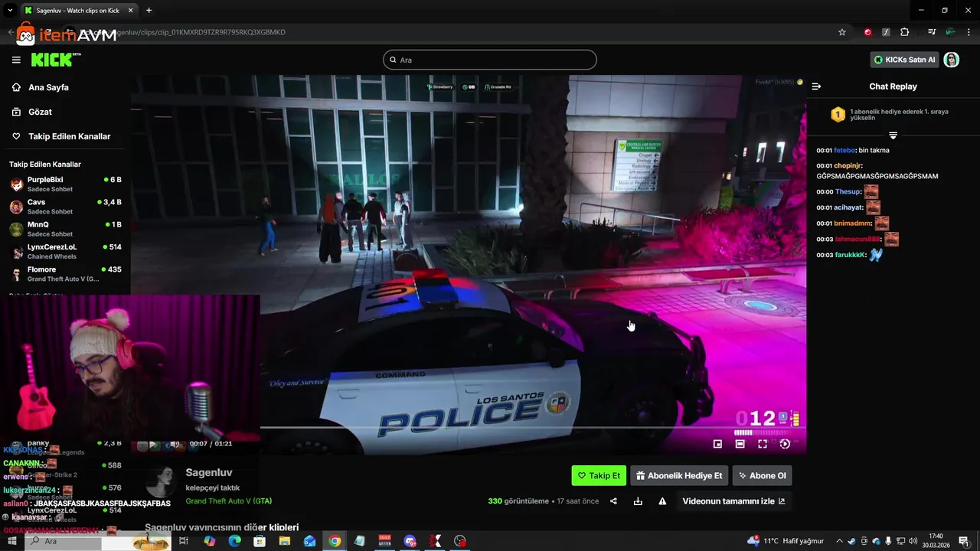Click chat username fetebo
Screen dimensions: 980x551
(844, 150)
